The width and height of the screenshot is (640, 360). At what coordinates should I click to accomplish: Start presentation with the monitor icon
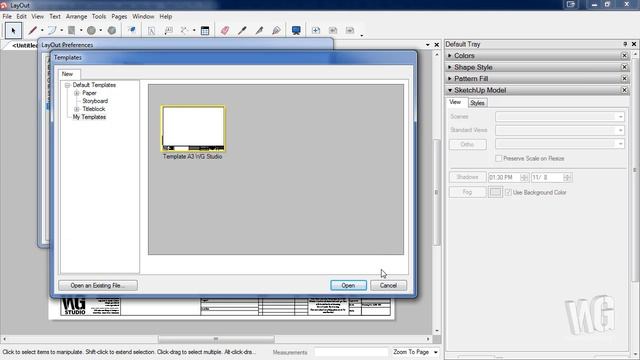click(296, 31)
